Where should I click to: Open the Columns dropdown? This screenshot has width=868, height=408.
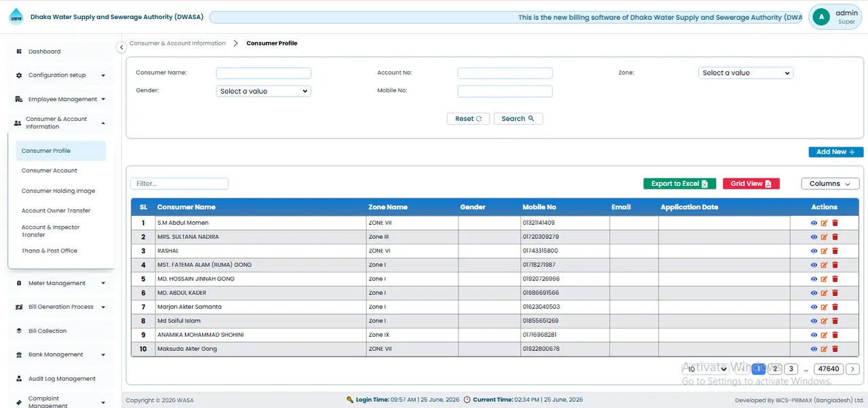[x=830, y=184]
